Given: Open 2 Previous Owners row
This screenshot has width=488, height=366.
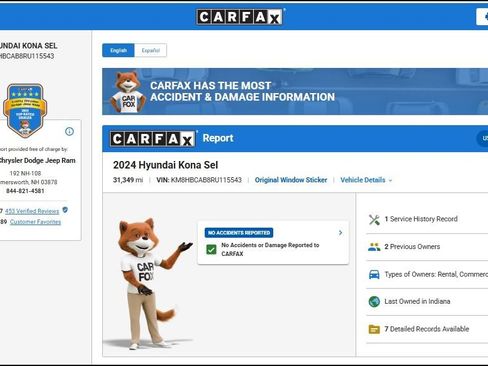Looking at the screenshot, I should click(x=427, y=247).
